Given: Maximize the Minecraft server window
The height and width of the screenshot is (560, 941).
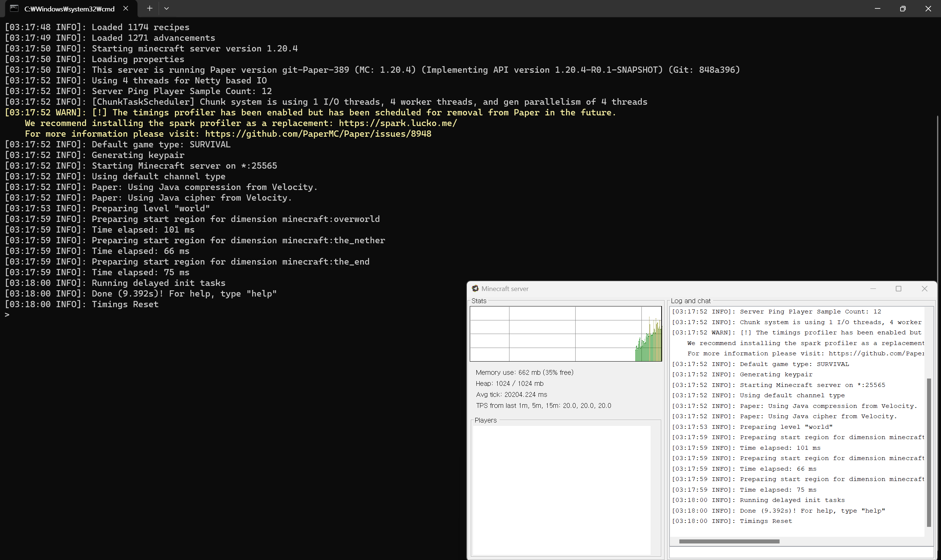Looking at the screenshot, I should pyautogui.click(x=898, y=289).
